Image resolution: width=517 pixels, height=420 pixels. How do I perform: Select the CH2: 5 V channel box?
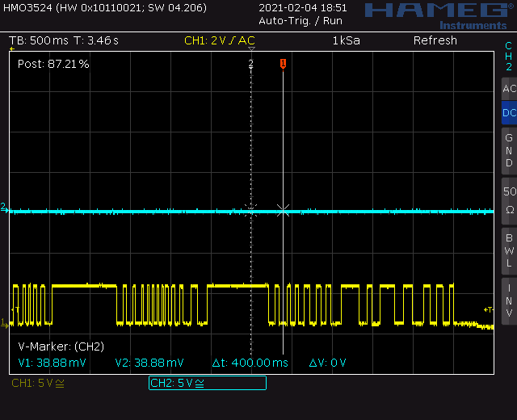point(208,383)
